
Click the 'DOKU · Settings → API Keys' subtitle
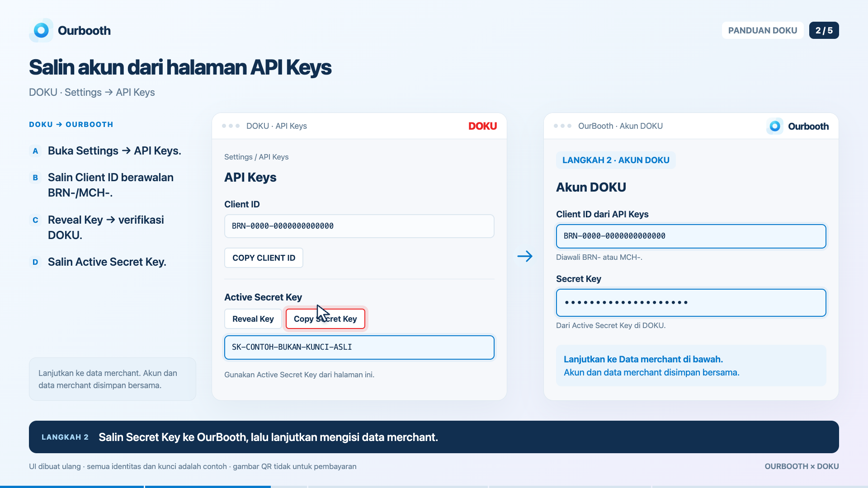click(92, 92)
